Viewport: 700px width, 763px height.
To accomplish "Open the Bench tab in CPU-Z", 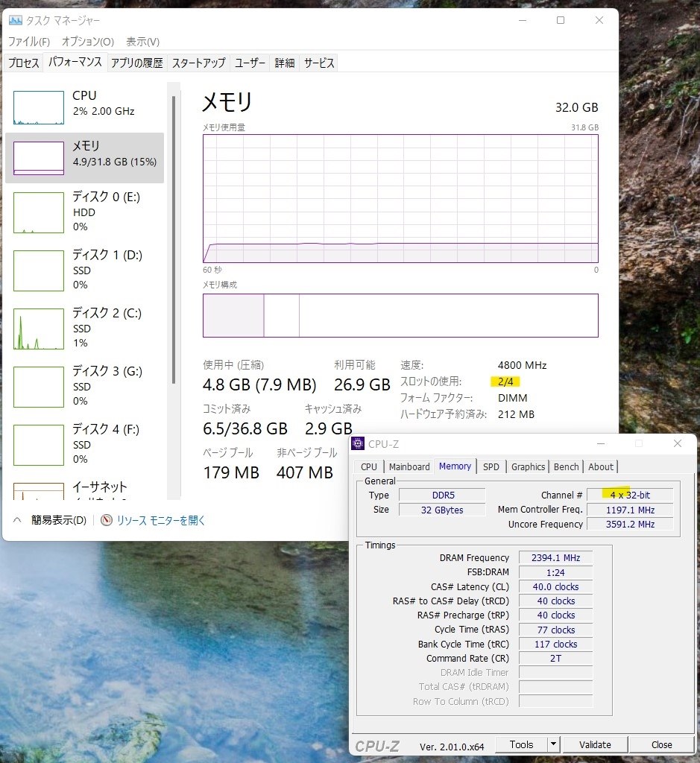I will tap(566, 466).
